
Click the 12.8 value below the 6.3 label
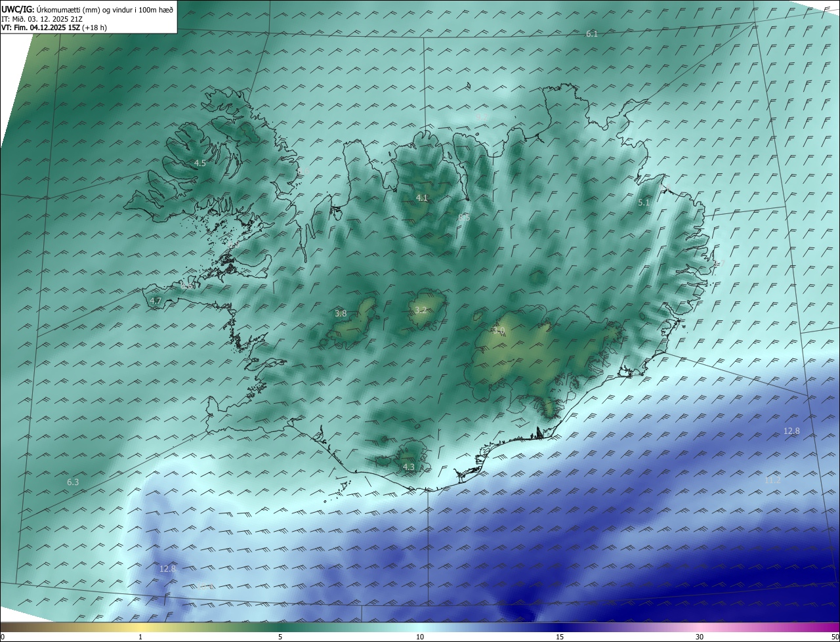pyautogui.click(x=168, y=568)
